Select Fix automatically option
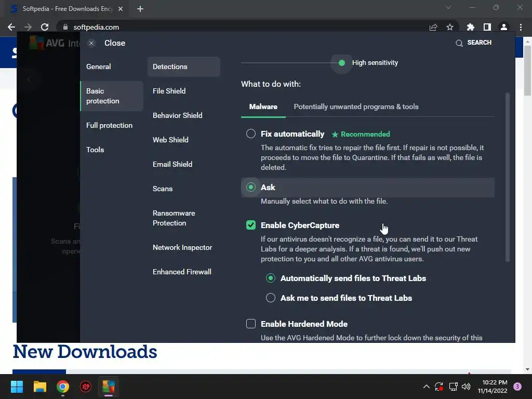Screen dimensions: 532x399 point(251,134)
